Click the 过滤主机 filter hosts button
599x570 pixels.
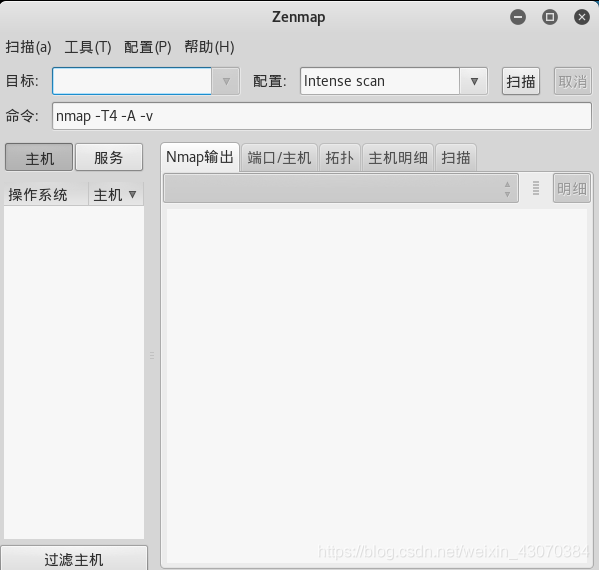point(74,559)
